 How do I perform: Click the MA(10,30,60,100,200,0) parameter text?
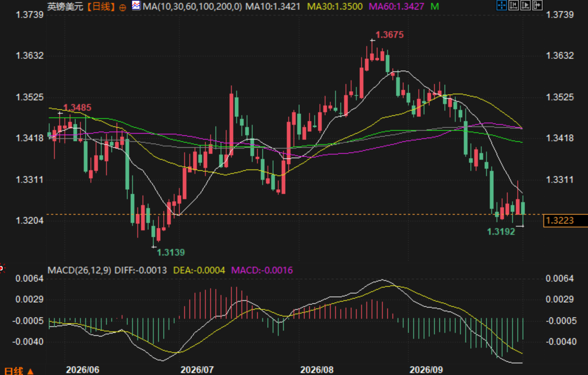(x=192, y=6)
